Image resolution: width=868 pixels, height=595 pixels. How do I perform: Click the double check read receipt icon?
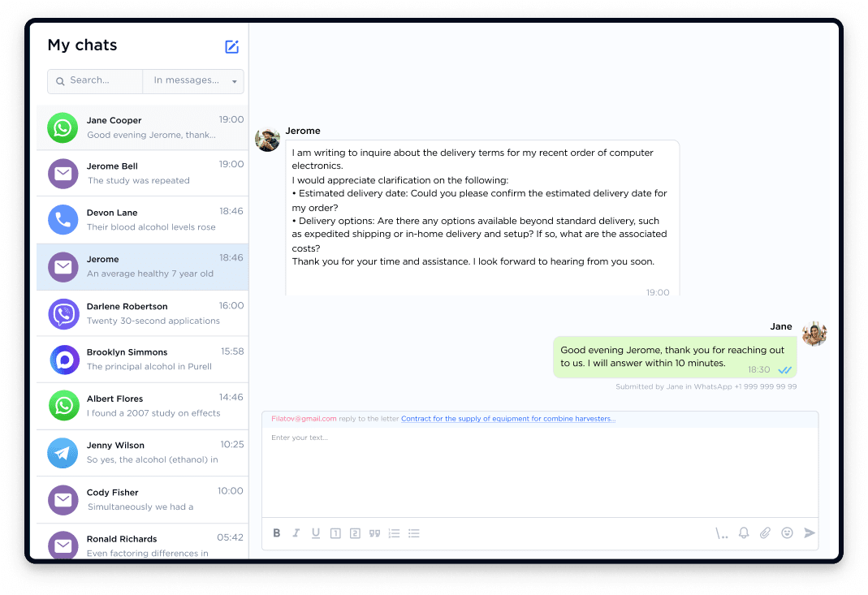coord(785,369)
